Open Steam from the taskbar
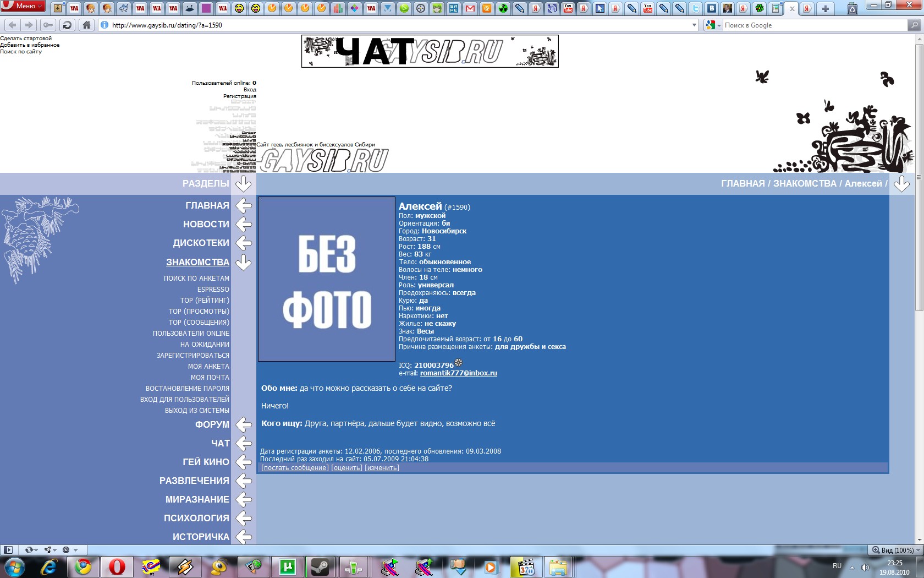Screen dimensions: 924x578 tap(321, 566)
